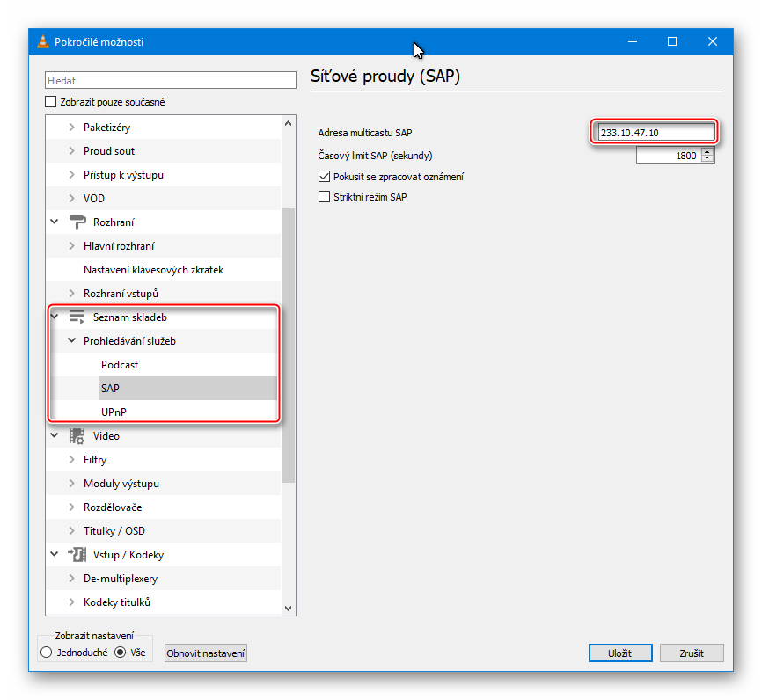
Task: Click the Adresa multicastu SAP field
Action: [654, 133]
